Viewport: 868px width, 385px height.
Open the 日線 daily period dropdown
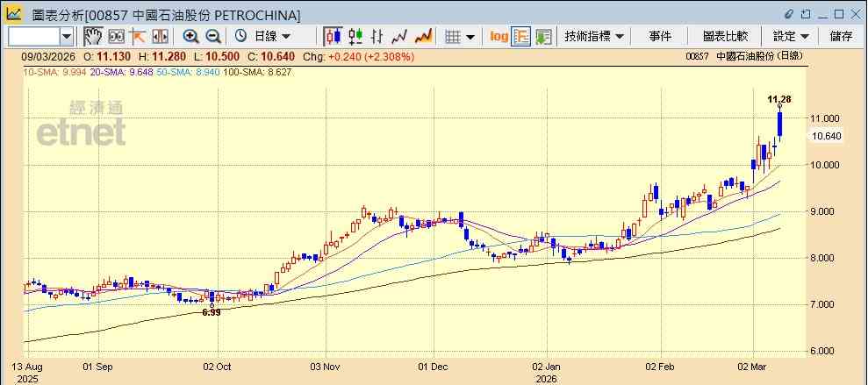tap(272, 37)
